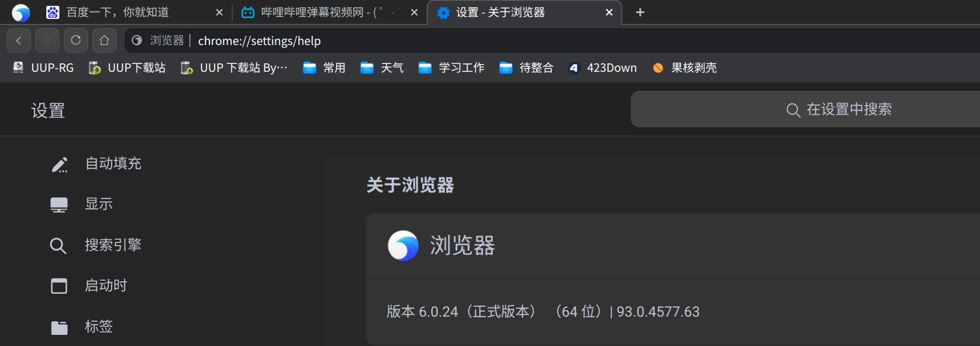
Task: Switch to the 百度一下，你就知道 tab
Action: click(x=134, y=12)
